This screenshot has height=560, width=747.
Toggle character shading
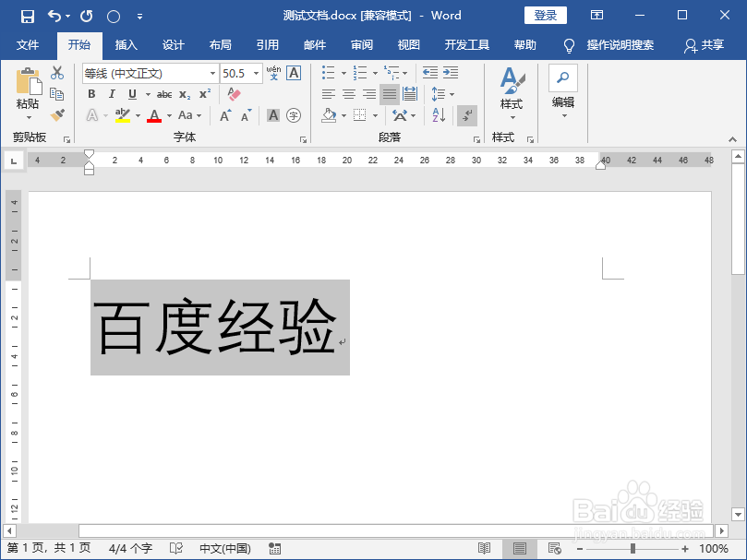273,115
